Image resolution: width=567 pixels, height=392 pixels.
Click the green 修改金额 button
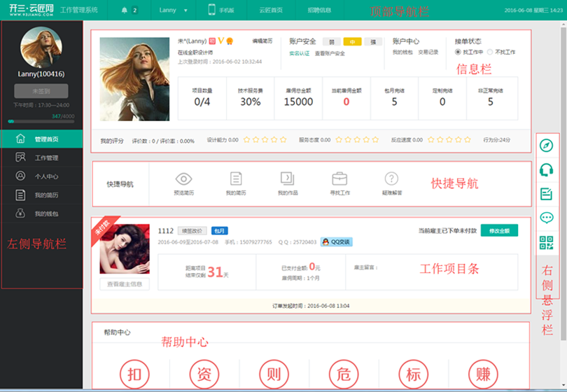point(499,231)
